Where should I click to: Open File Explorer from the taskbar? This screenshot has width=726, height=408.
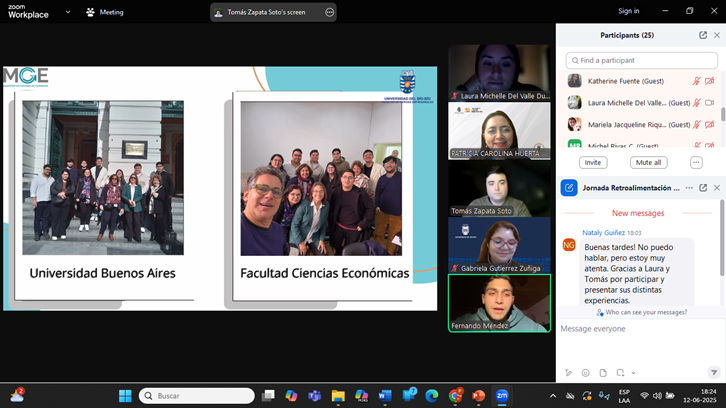(338, 396)
